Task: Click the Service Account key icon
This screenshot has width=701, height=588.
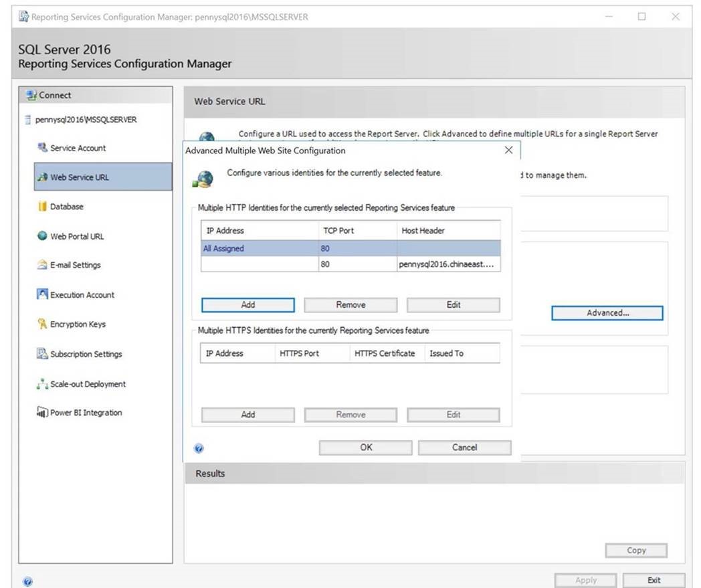Action: coord(42,148)
